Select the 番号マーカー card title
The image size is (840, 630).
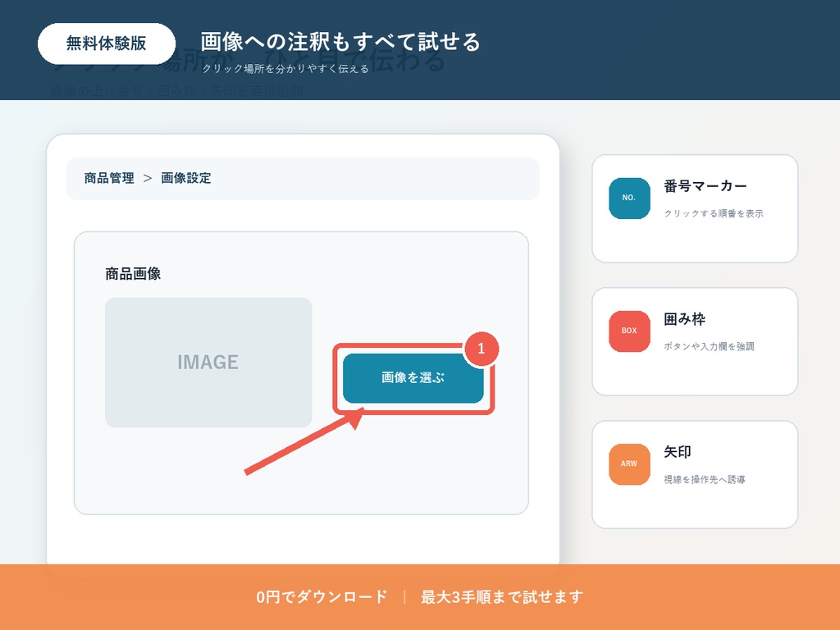pyautogui.click(x=705, y=186)
